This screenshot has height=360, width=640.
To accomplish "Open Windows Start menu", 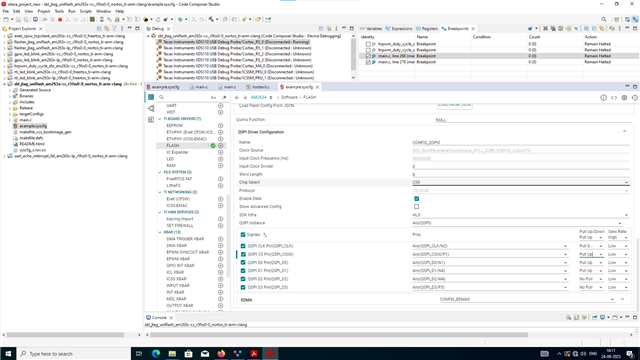I will click(x=8, y=353).
